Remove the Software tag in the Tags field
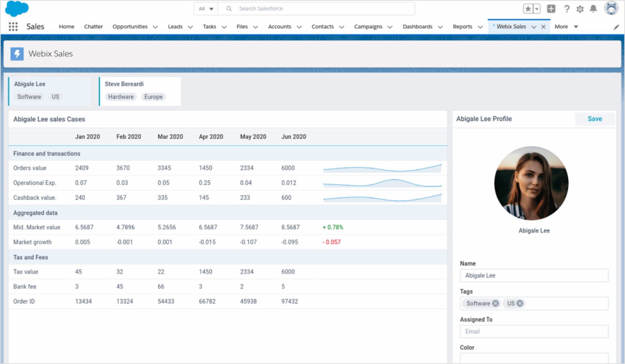 click(x=495, y=303)
